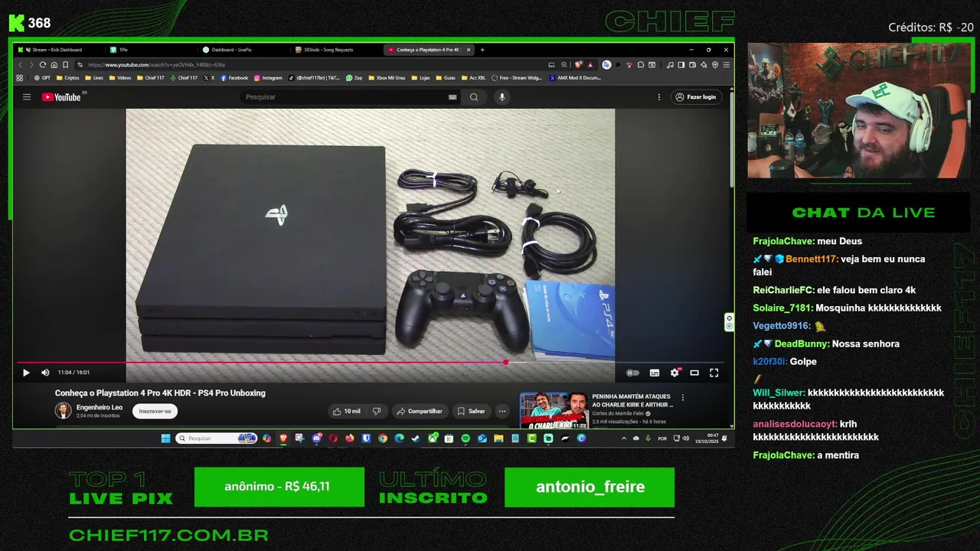Go to the browser home page
Screen dimensions: 980x551
tap(54, 65)
